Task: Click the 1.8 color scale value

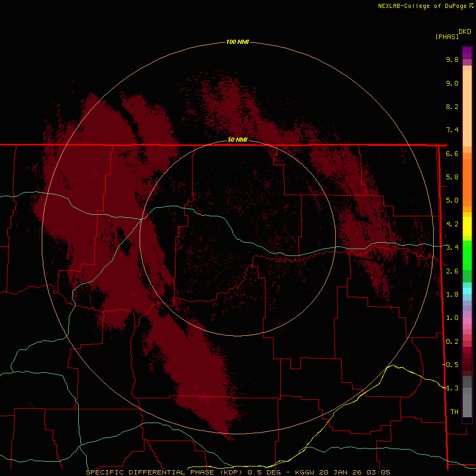Action: [x=452, y=295]
